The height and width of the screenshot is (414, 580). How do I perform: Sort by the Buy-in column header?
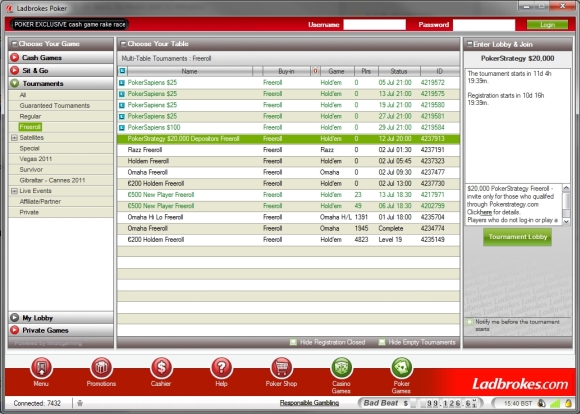coord(286,71)
